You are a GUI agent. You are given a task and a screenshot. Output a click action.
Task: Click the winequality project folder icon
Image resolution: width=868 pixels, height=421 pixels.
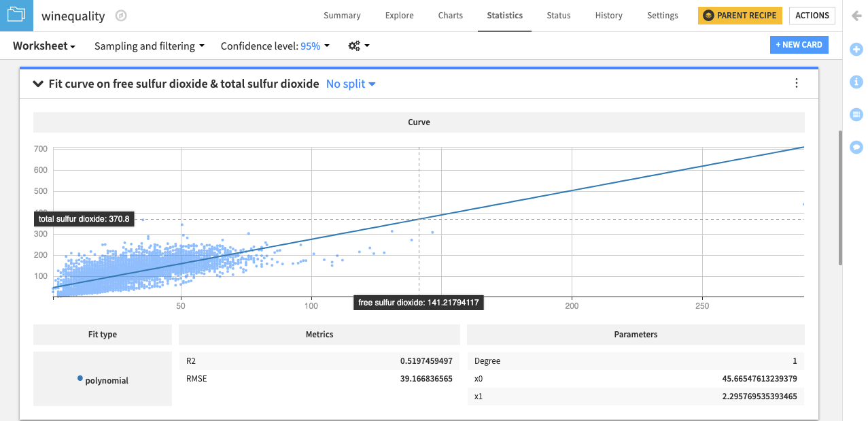(15, 15)
